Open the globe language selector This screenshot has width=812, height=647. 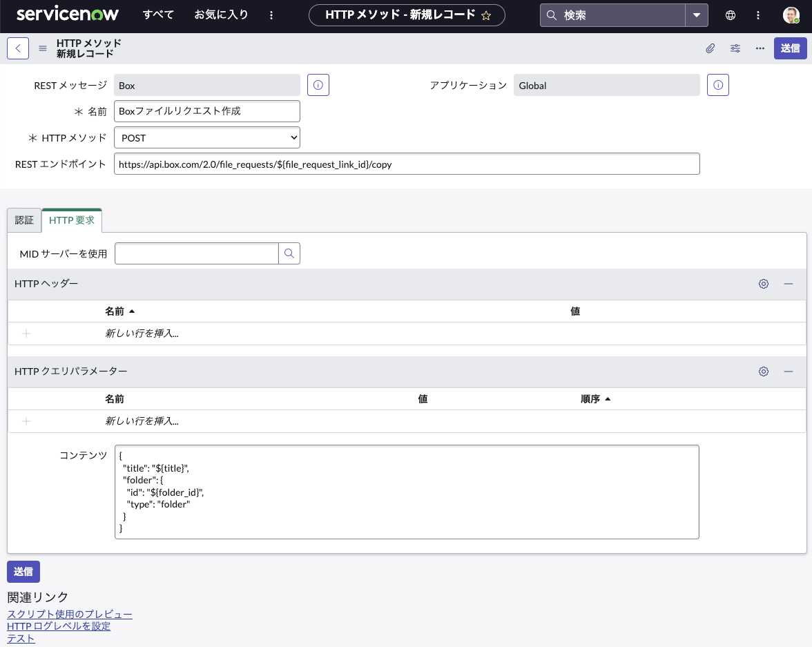(730, 15)
